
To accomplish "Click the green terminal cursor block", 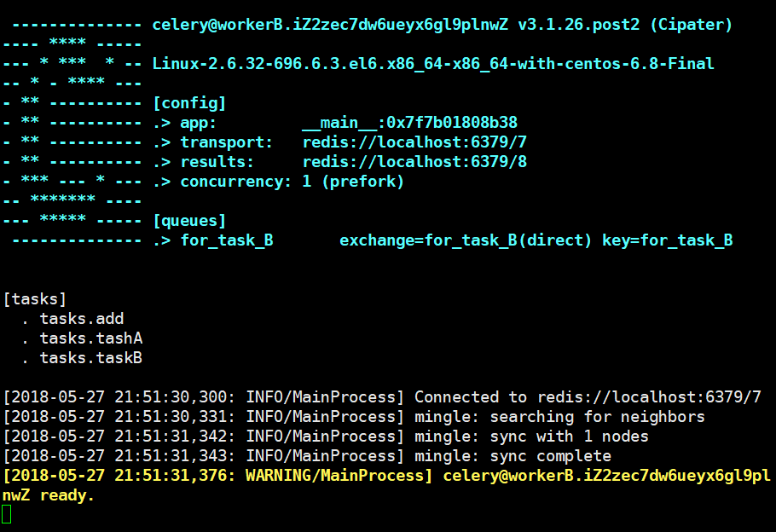I will [x=7, y=514].
